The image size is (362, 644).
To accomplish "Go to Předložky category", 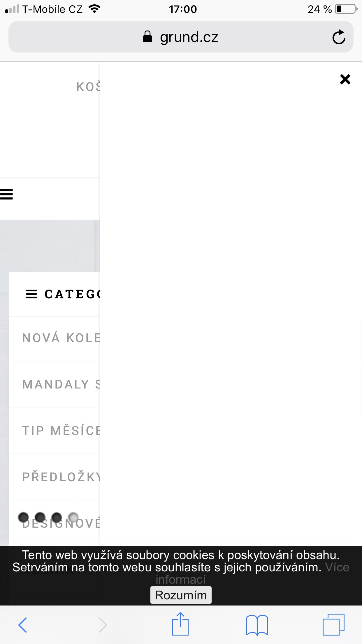I will coord(61,477).
